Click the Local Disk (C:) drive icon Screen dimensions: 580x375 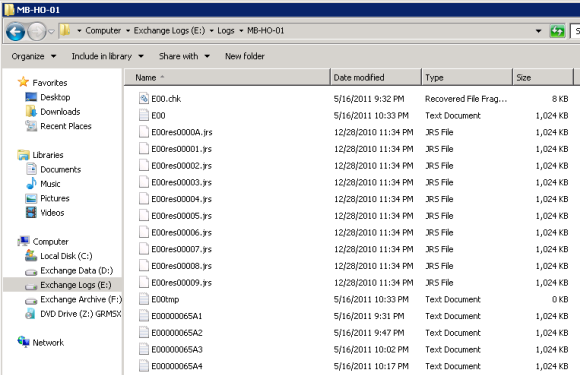pos(31,256)
